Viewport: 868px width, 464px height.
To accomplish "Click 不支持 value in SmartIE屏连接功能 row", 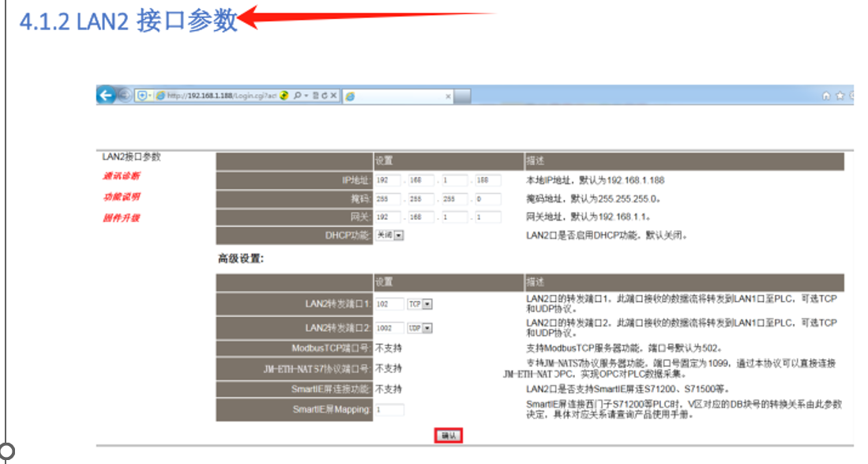I will [389, 389].
